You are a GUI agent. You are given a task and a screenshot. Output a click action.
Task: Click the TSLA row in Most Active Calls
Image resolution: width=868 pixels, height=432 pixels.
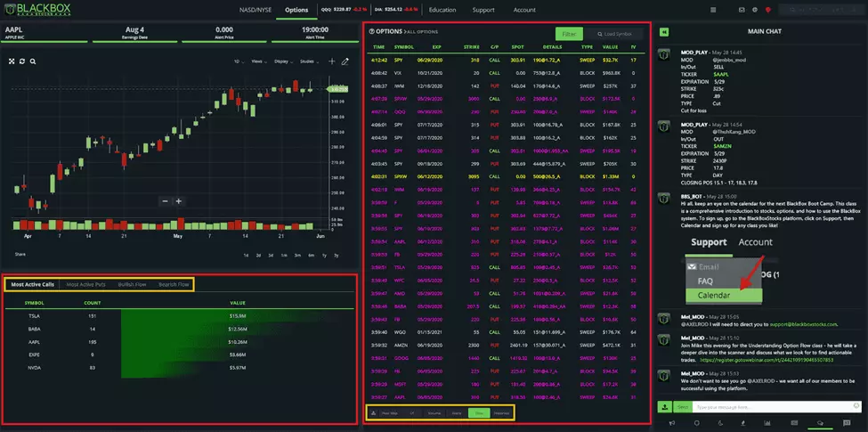pos(178,315)
